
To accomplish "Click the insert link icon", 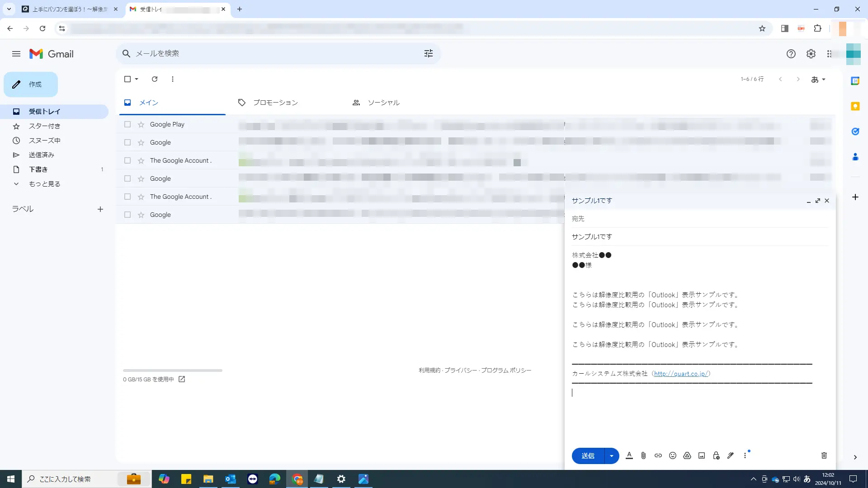I will pyautogui.click(x=658, y=456).
